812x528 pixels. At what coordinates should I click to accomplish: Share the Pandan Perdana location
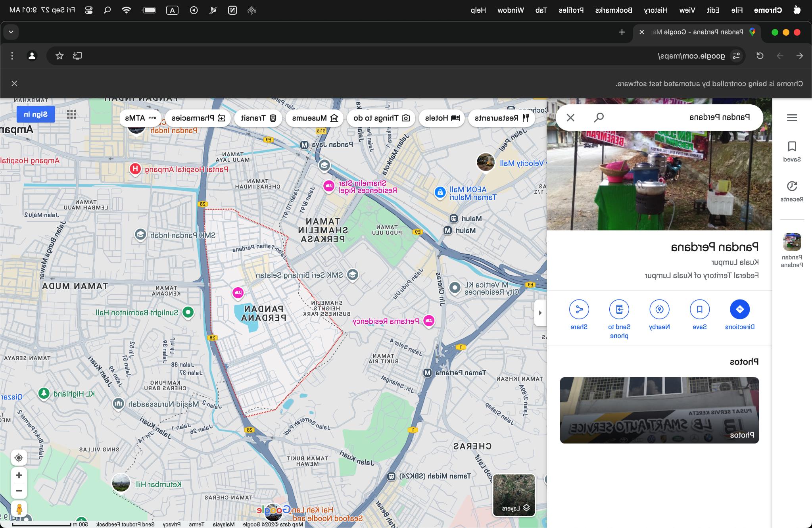pos(579,315)
